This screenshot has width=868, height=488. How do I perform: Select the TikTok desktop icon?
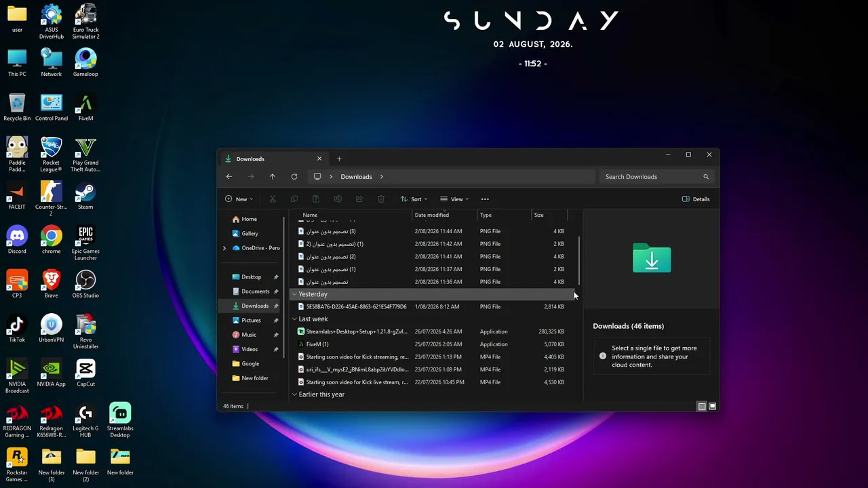[x=17, y=329]
